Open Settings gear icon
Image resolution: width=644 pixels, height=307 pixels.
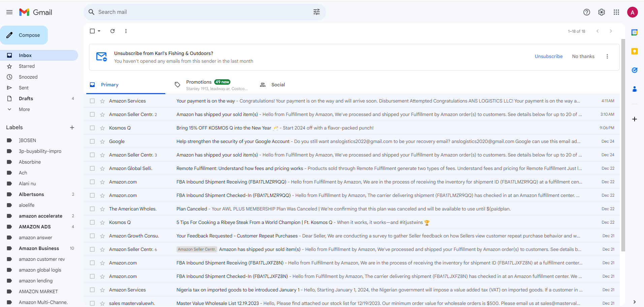click(602, 12)
